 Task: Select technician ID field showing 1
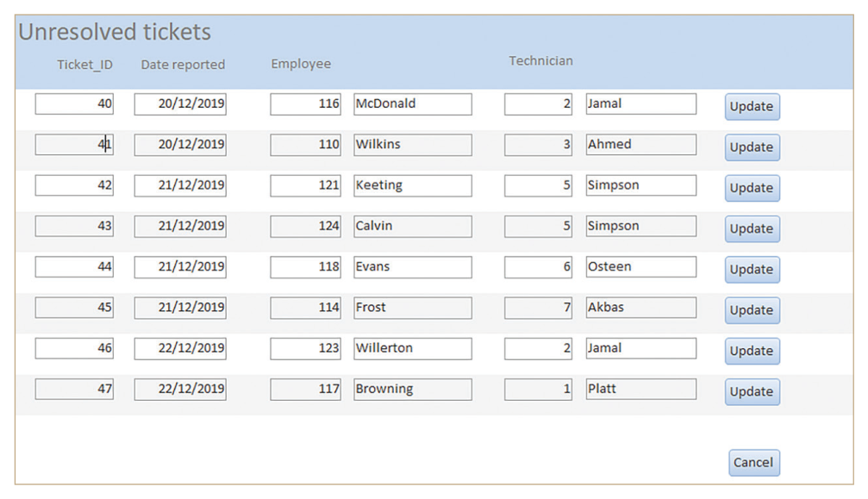538,389
